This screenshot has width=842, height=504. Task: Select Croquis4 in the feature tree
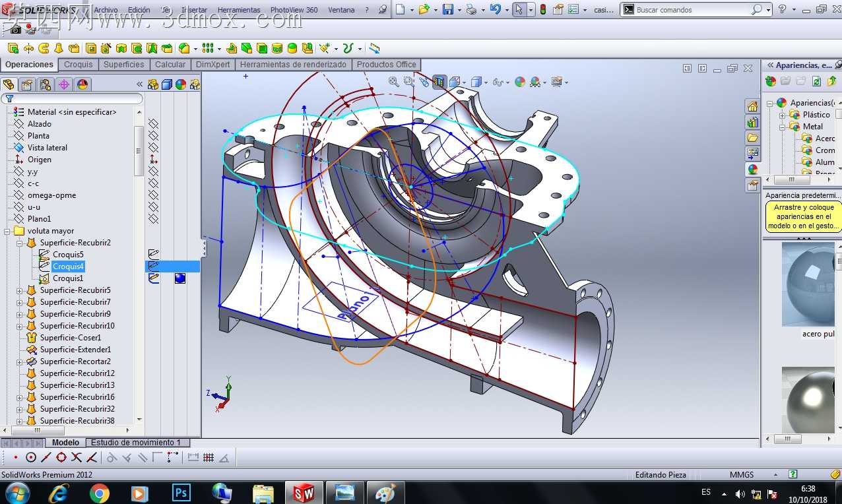tap(68, 267)
